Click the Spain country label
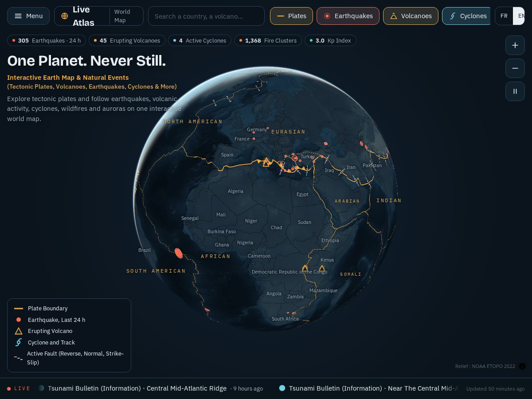 [x=227, y=155]
